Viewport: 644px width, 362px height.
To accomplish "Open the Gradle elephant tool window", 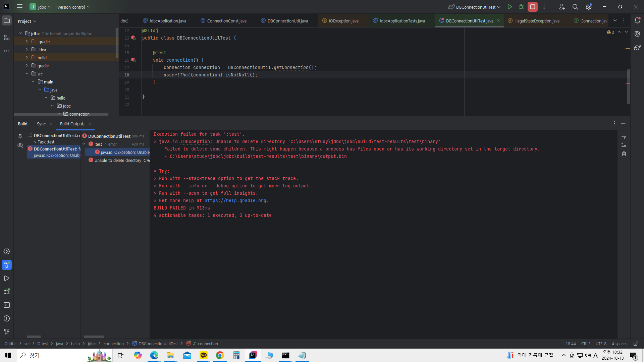I will point(637,48).
